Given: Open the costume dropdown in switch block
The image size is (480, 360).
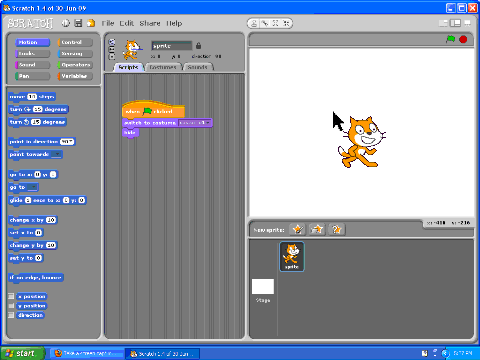Looking at the screenshot, I should click(194, 123).
